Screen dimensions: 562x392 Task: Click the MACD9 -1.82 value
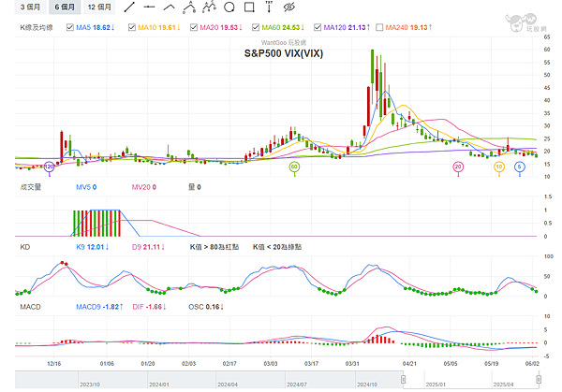click(99, 307)
